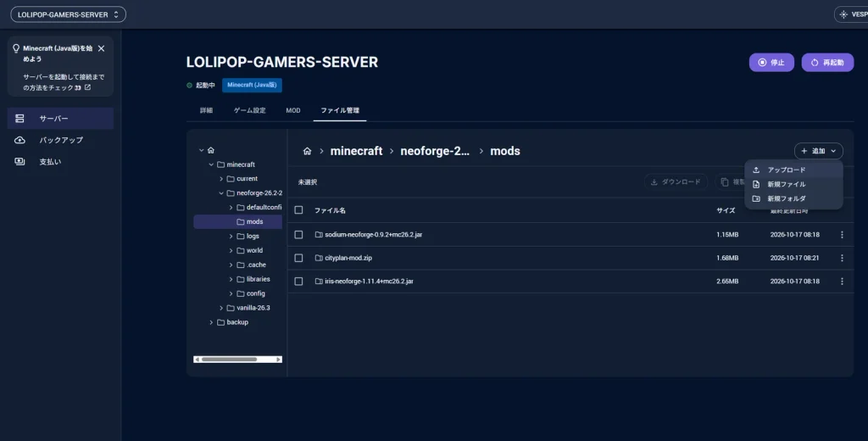Sort by the サイズ column header
This screenshot has height=441, width=868.
[726, 210]
